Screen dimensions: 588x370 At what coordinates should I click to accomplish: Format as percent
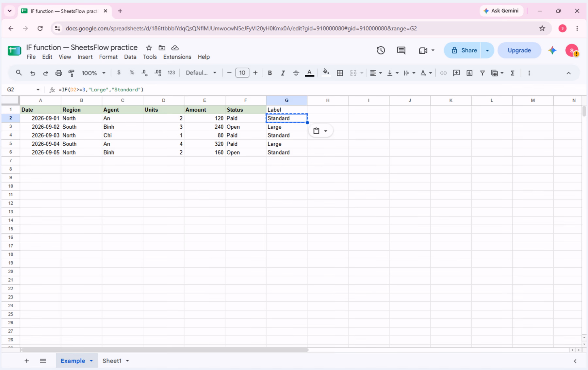point(132,72)
